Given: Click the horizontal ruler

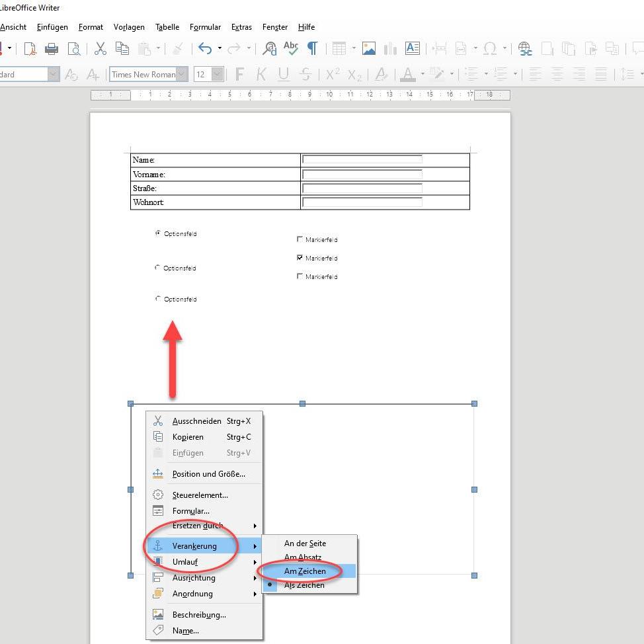Looking at the screenshot, I should [x=300, y=95].
